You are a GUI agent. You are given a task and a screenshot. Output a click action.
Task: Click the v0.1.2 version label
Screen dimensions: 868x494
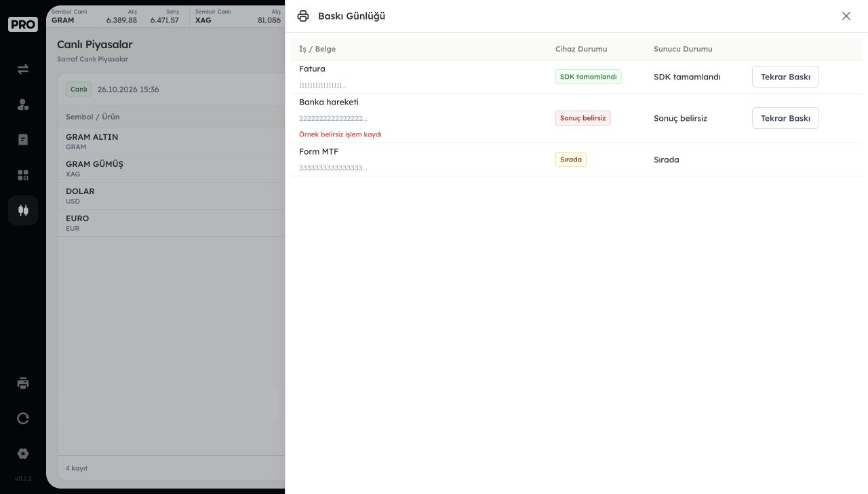click(x=23, y=479)
